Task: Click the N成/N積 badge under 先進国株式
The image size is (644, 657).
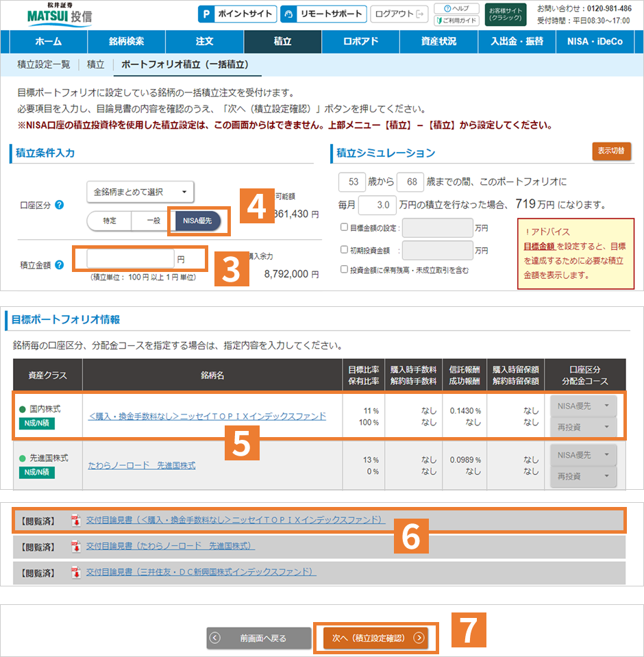Action: (37, 472)
